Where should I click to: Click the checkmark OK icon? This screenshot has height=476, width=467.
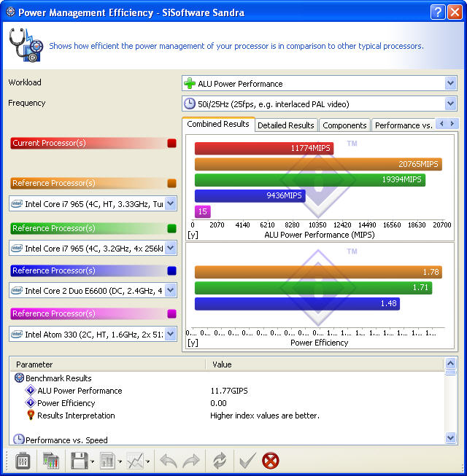click(247, 461)
